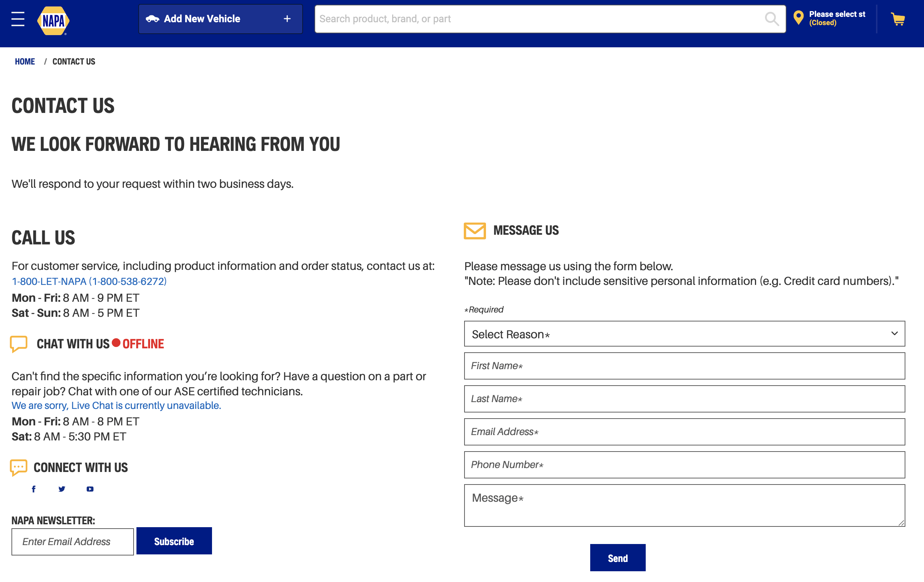Click the store location pin icon
Screen dimensions: 924x582
(798, 18)
